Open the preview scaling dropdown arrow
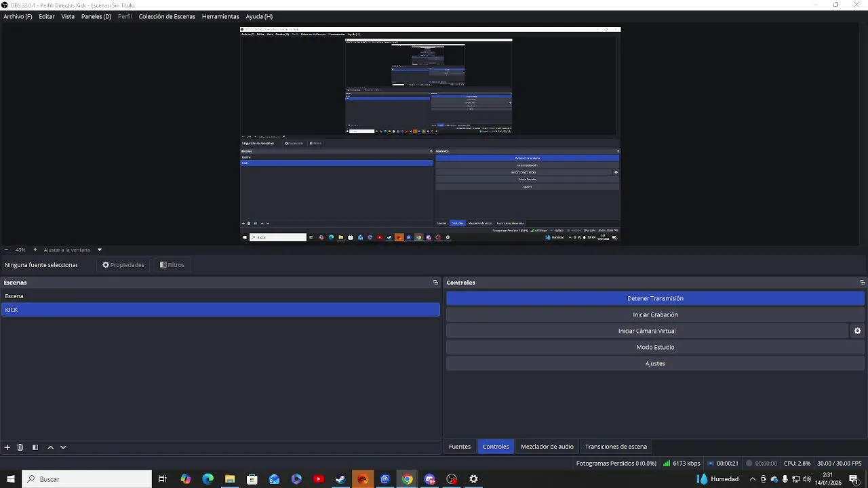Image resolution: width=868 pixels, height=488 pixels. point(100,249)
